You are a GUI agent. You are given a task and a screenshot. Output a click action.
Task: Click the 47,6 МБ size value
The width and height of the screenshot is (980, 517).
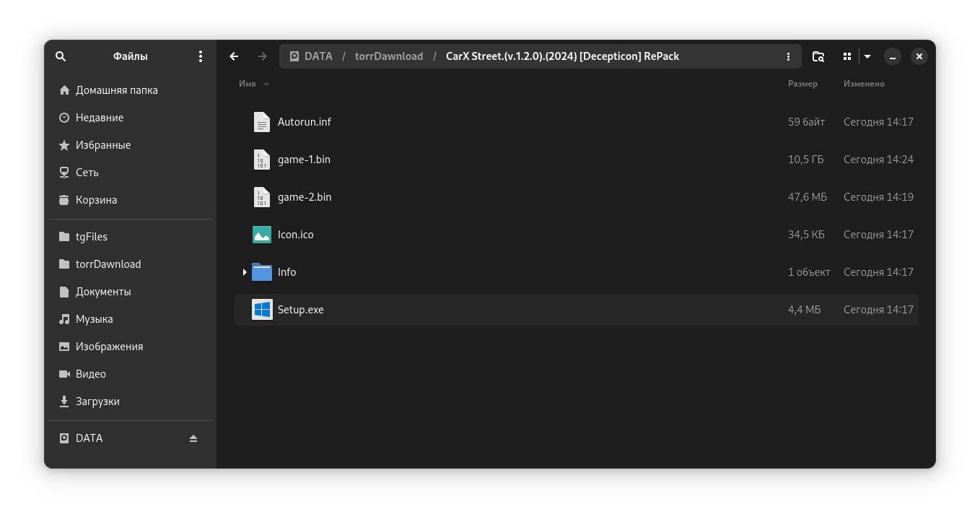click(808, 197)
